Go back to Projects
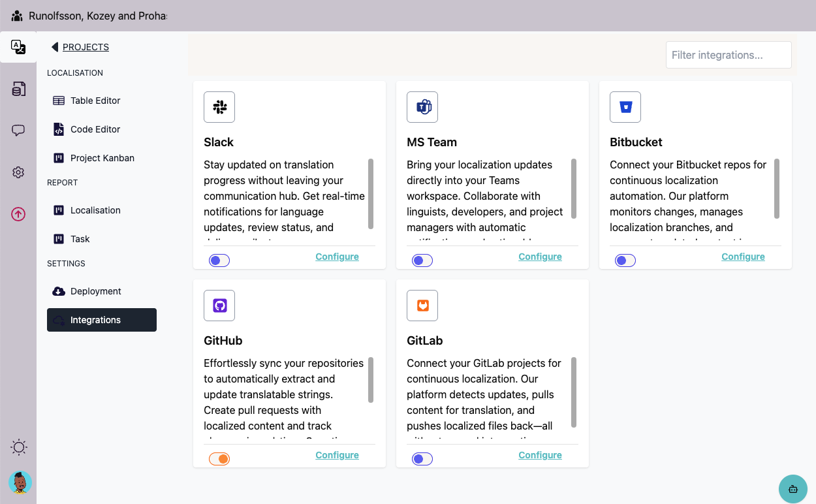The image size is (816, 504). (86, 47)
